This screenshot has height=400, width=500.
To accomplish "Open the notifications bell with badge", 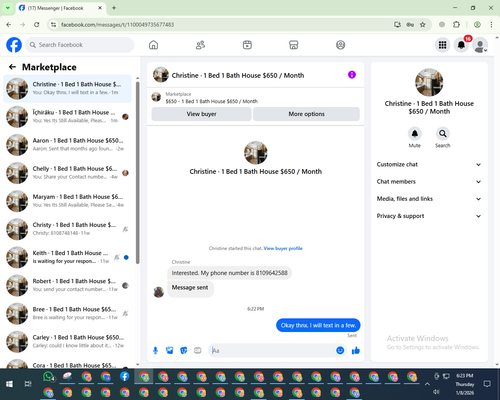I will (461, 45).
